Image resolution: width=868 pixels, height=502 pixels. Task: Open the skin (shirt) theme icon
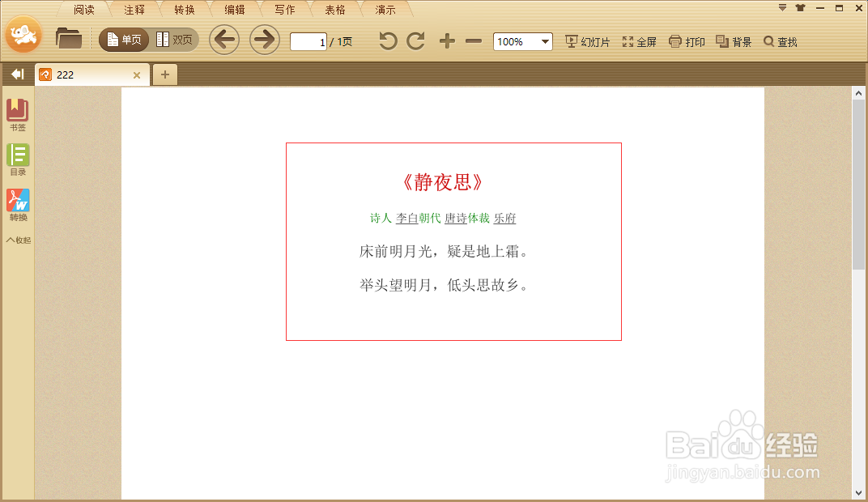pyautogui.click(x=801, y=8)
